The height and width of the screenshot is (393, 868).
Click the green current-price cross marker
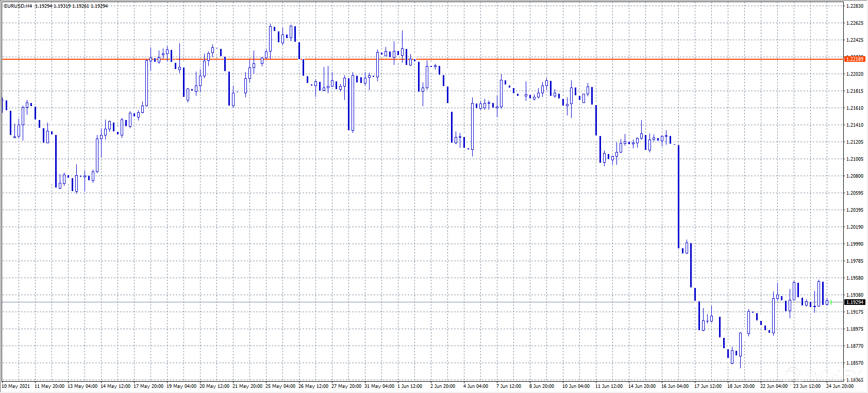(831, 302)
